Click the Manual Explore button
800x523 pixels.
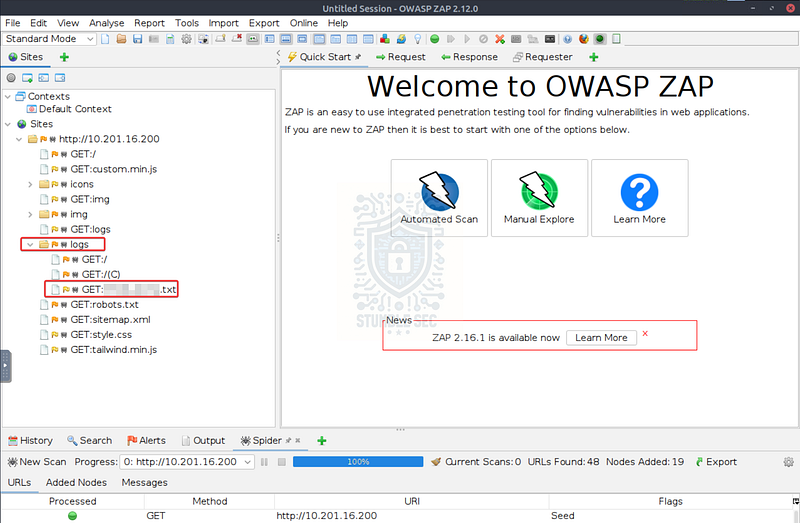(539, 198)
